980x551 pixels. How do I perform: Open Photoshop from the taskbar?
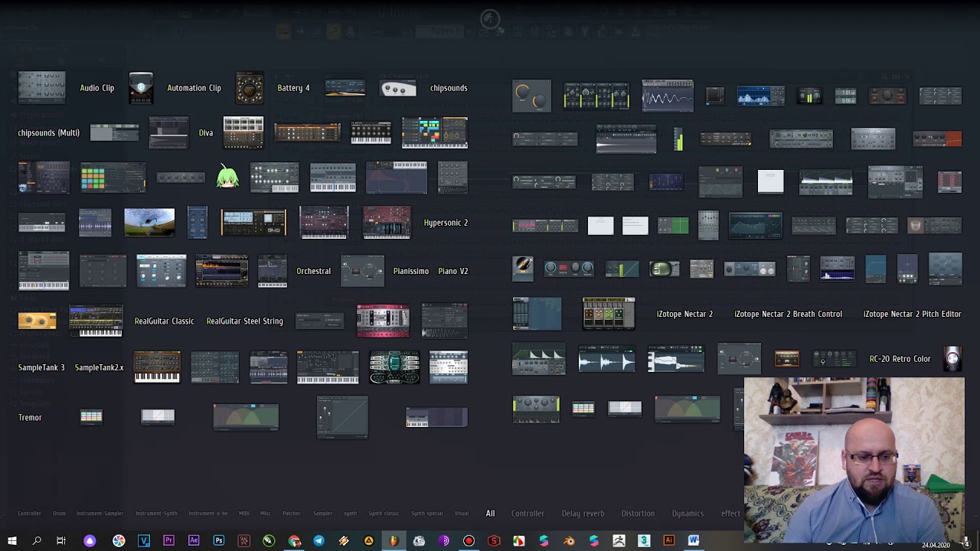(x=219, y=541)
